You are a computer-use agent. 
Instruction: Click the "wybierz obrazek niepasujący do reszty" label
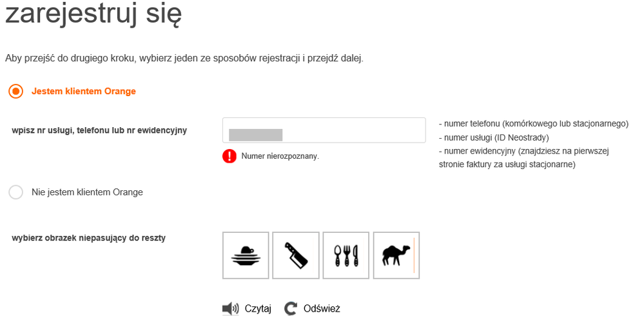[89, 238]
